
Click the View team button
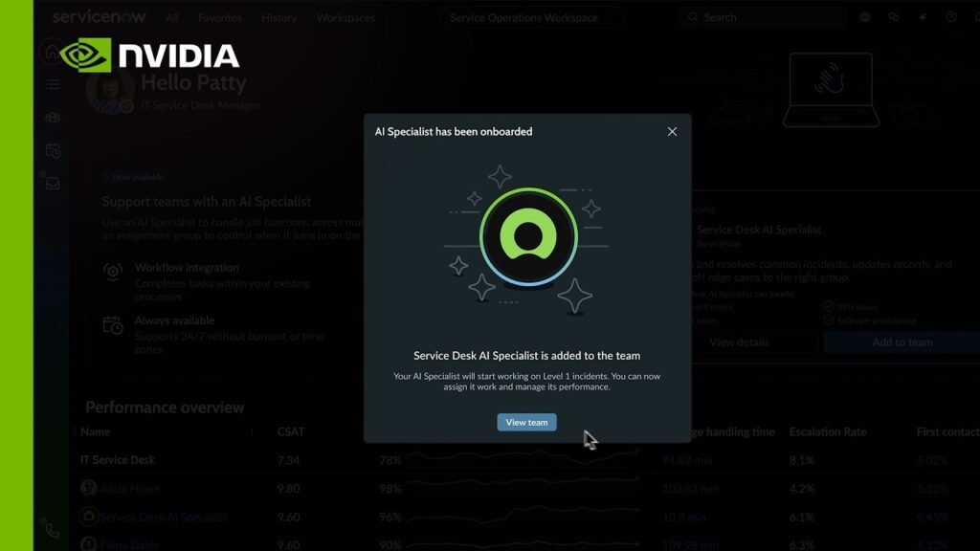click(x=526, y=422)
